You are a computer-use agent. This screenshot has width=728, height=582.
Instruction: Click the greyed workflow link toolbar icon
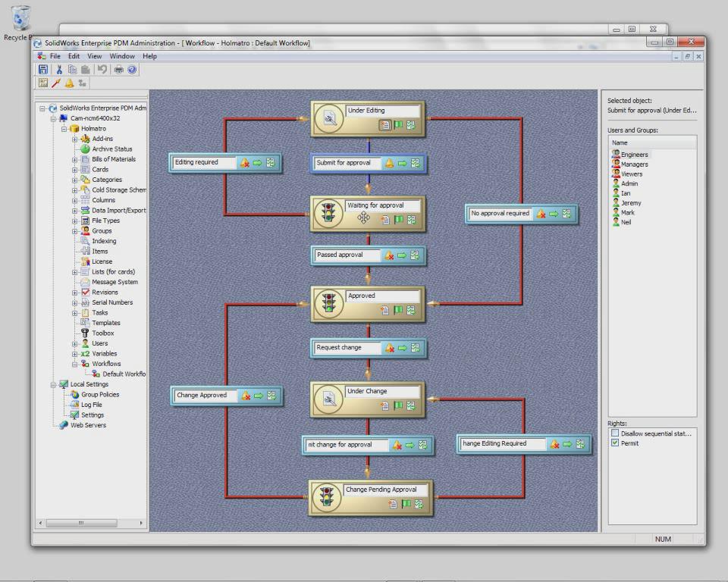[82, 83]
